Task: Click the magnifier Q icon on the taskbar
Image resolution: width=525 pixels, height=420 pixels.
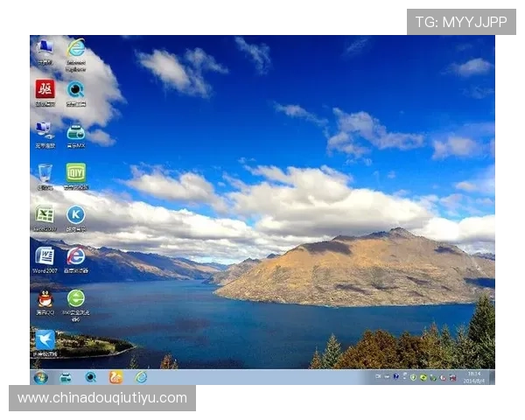Action: pos(90,377)
